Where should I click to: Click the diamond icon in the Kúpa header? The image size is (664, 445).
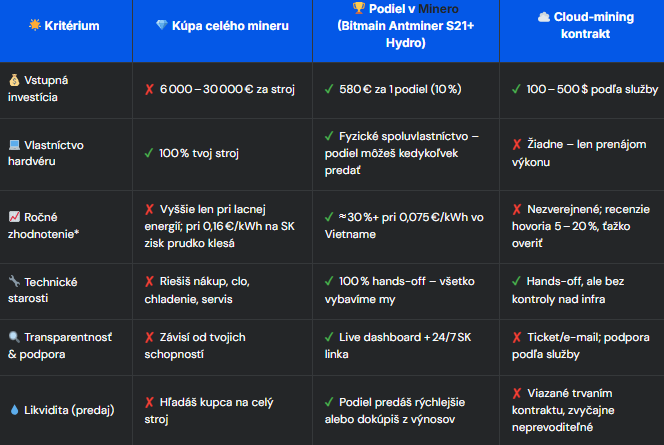[x=163, y=26]
